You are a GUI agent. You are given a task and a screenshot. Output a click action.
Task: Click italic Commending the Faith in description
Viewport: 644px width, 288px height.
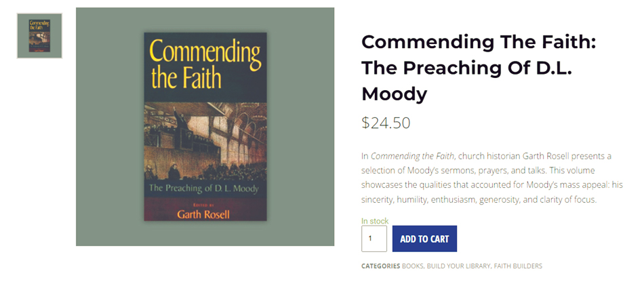tap(412, 156)
